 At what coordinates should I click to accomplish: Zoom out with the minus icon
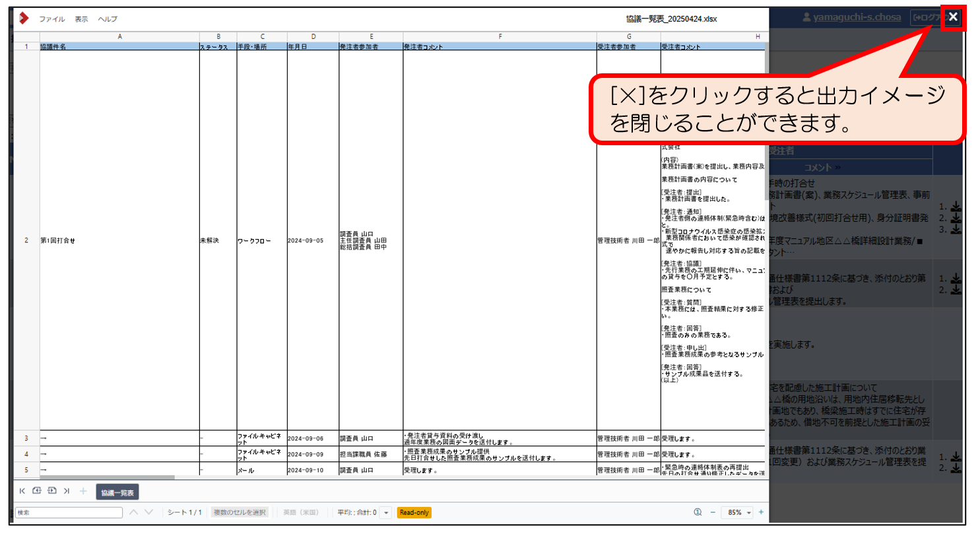(713, 512)
